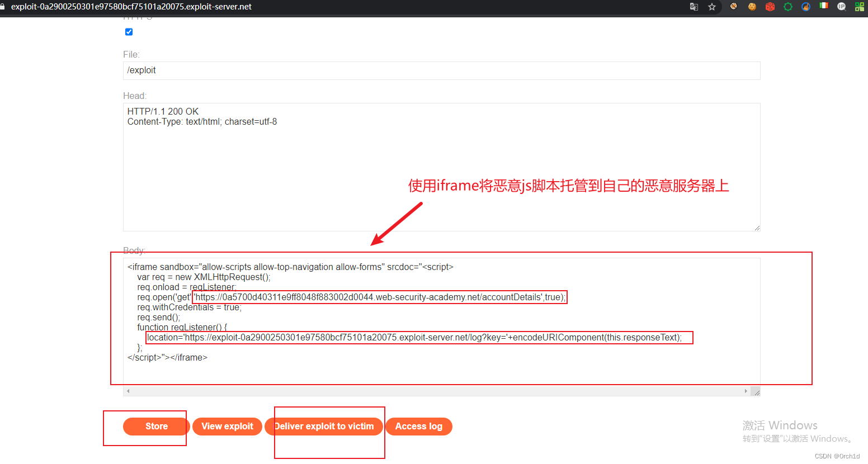Click the Body textarea resize handle
868x464 pixels.
pos(756,391)
